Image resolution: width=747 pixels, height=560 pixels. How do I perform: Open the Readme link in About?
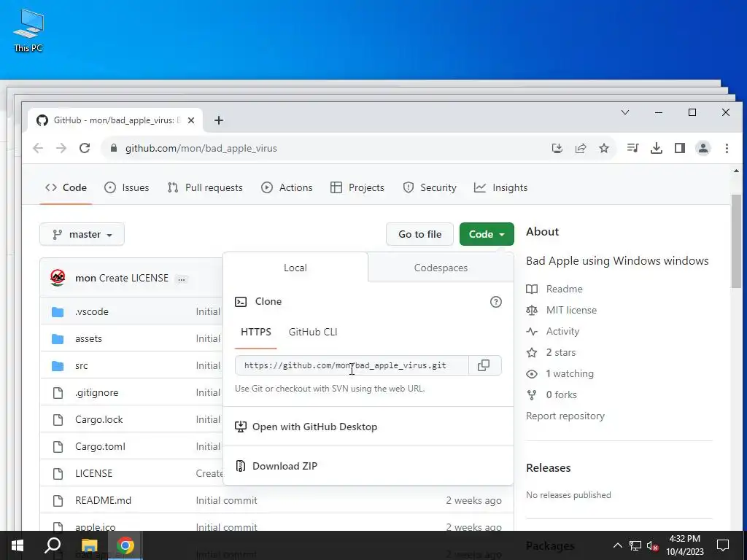554,289
